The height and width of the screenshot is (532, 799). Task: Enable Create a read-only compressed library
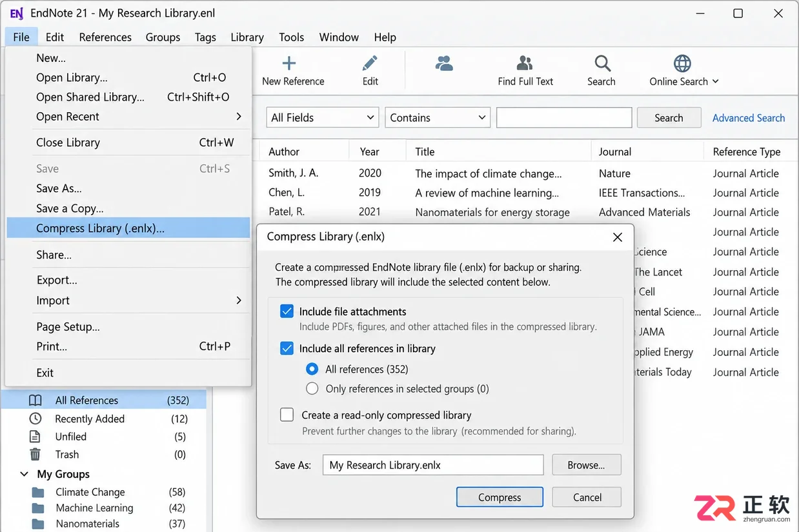click(287, 415)
